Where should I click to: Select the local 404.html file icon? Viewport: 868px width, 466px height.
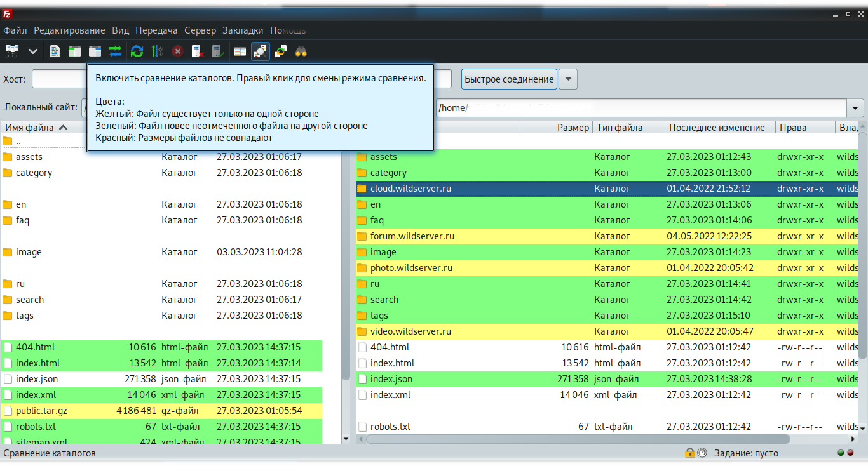[8, 347]
